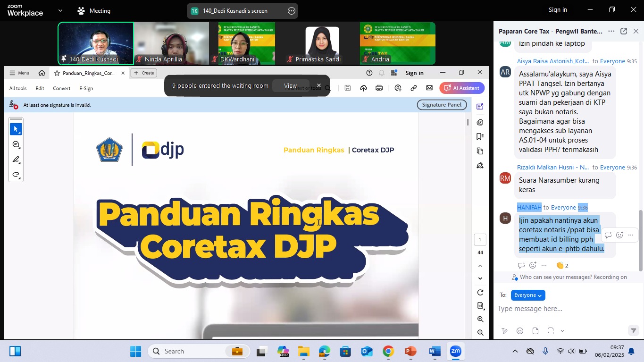Click View on waiting room notification

[290, 86]
